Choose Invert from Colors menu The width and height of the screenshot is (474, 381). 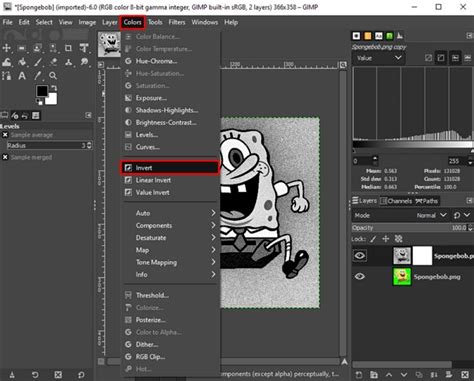170,168
